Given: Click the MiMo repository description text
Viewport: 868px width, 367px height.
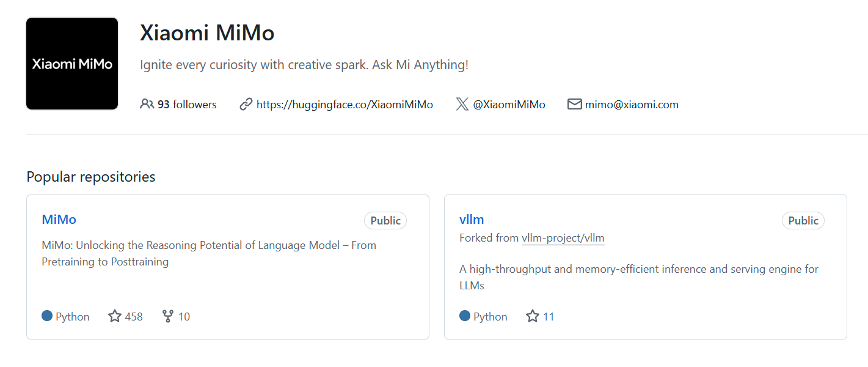Looking at the screenshot, I should coord(209,253).
